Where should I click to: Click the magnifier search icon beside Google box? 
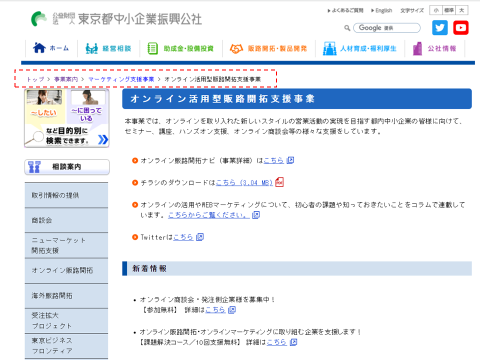click(x=347, y=28)
